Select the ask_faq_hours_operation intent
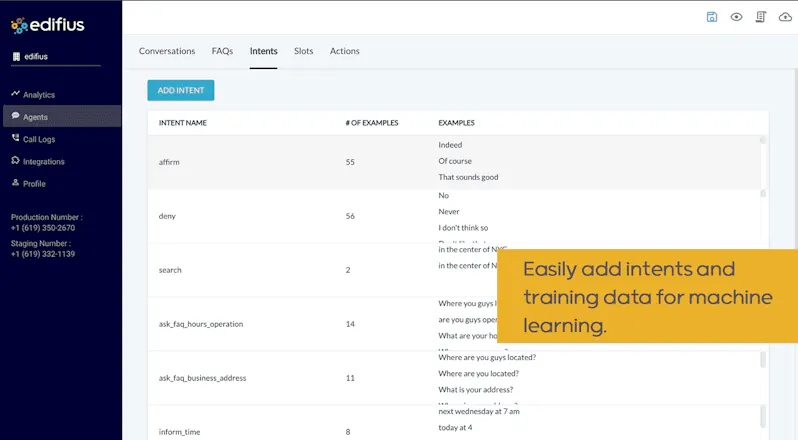 (201, 324)
